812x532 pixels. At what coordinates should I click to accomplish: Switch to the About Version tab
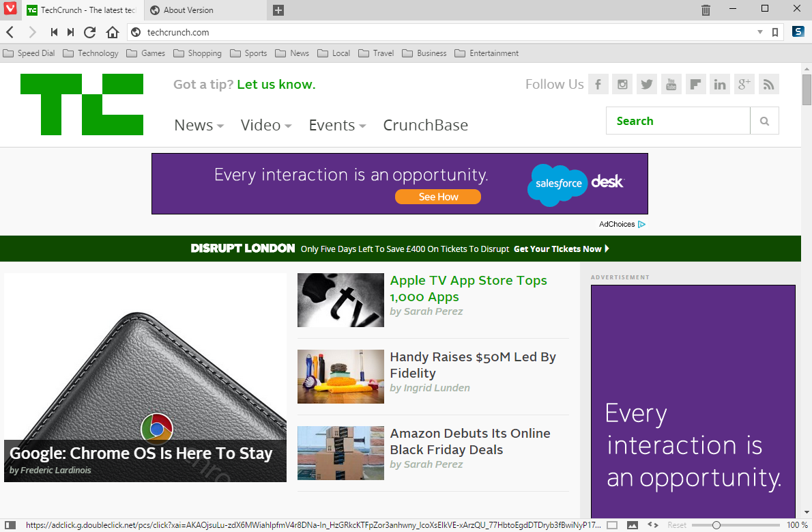(205, 10)
